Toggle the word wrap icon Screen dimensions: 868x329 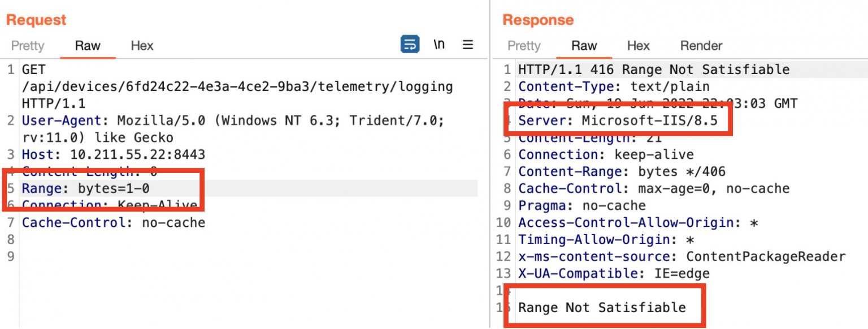(x=410, y=44)
